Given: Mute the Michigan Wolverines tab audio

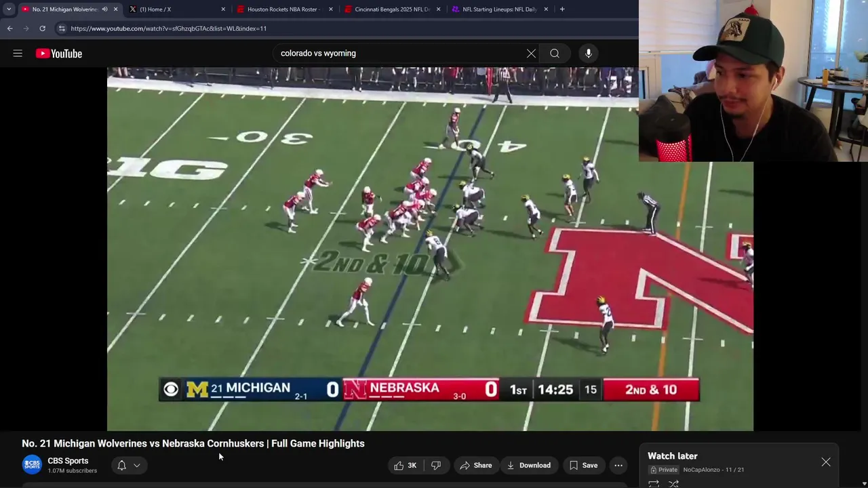Looking at the screenshot, I should click(x=104, y=9).
